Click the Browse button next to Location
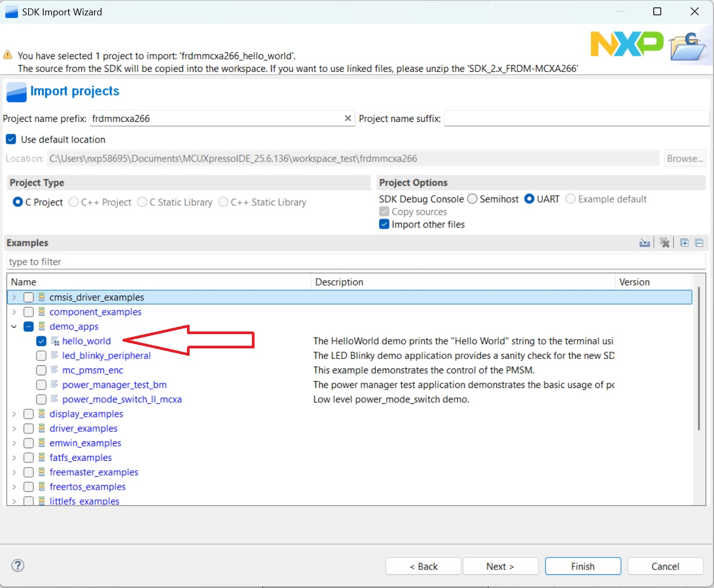 684,158
